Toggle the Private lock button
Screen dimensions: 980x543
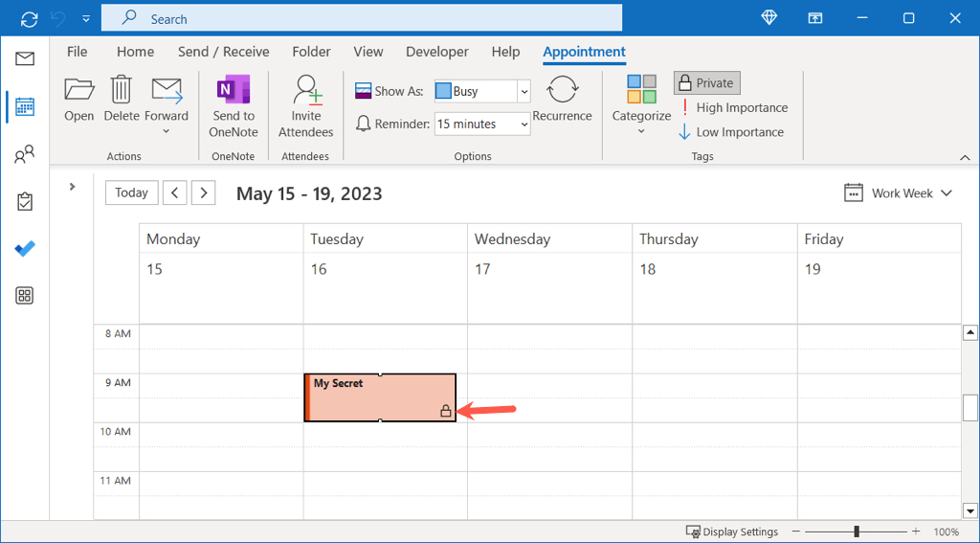pos(707,82)
